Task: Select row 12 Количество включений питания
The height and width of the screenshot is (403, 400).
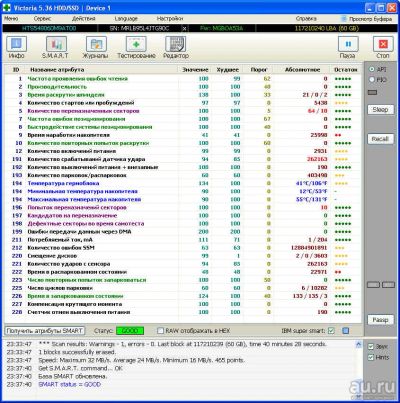Action: click(x=183, y=151)
